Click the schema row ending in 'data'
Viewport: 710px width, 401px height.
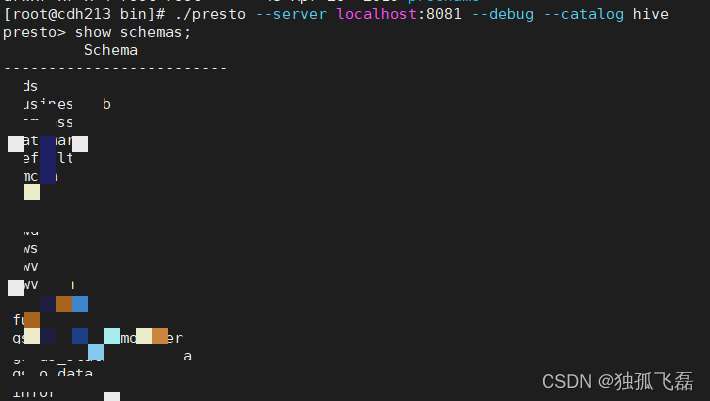53,373
